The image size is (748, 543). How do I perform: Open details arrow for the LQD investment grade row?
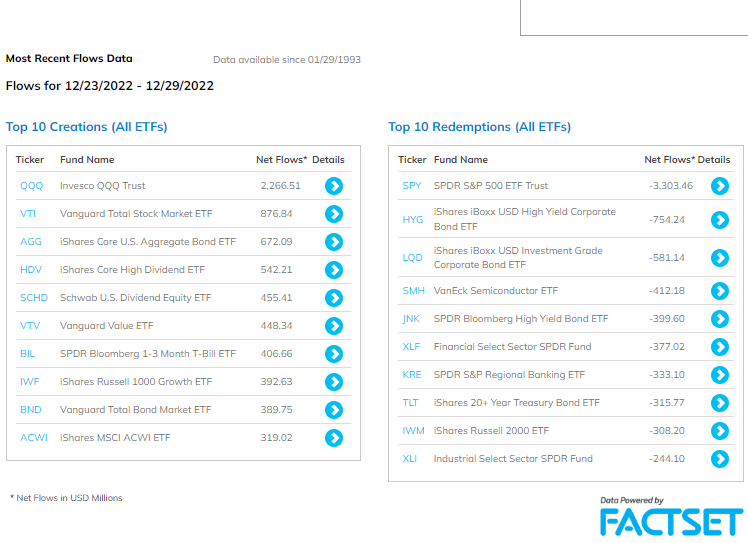click(x=720, y=258)
